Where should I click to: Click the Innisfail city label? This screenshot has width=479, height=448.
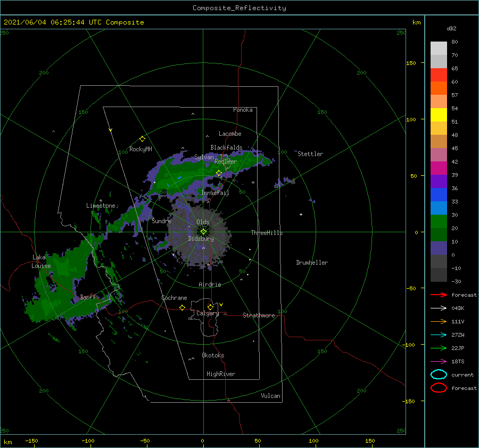coord(215,193)
